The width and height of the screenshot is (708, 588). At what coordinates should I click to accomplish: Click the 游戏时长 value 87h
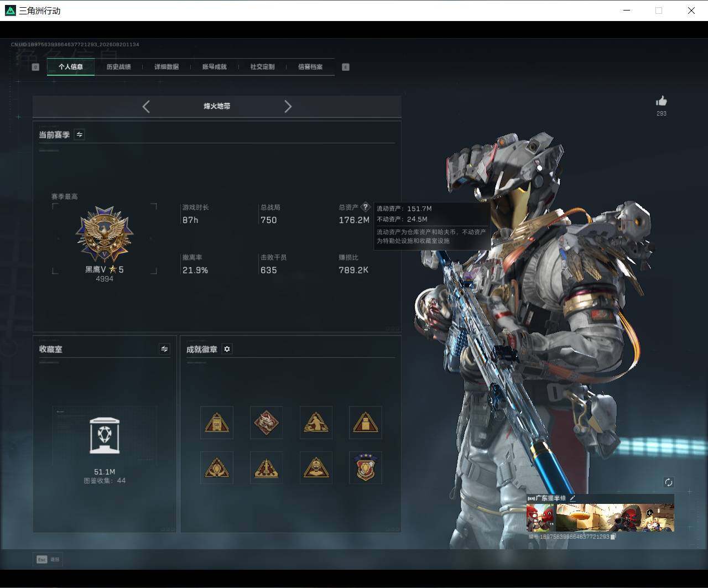tap(190, 220)
